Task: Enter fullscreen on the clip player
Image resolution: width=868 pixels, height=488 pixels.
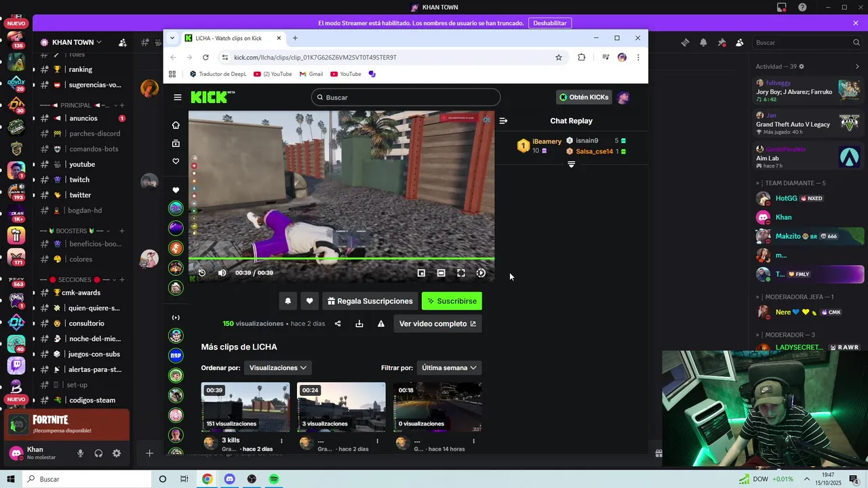Action: (x=461, y=272)
